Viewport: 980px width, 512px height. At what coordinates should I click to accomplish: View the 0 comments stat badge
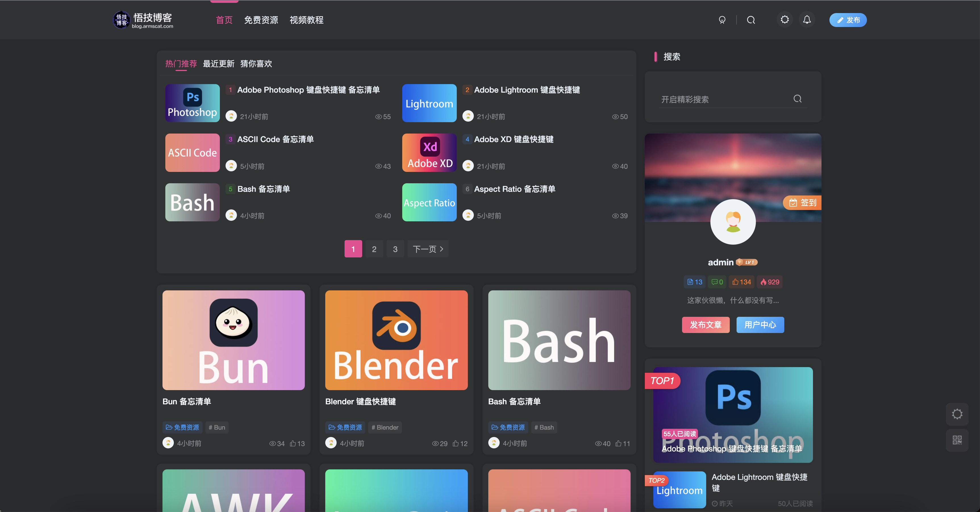(717, 282)
